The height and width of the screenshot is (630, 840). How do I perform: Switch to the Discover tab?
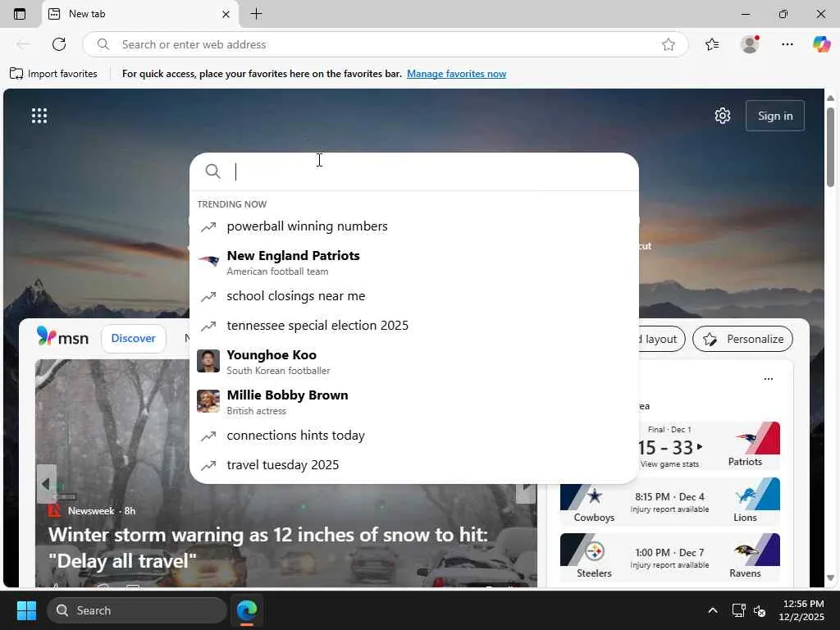coord(134,339)
